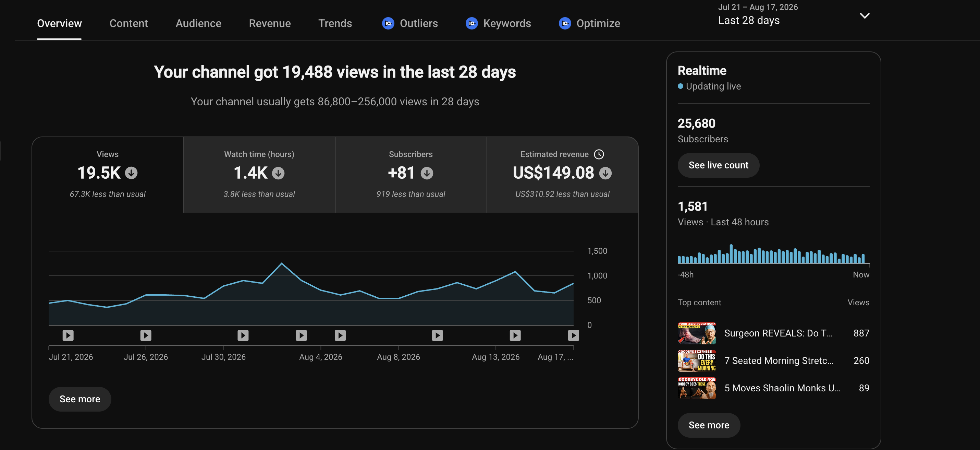Select the Watch time (hours) metric card
980x450 pixels.
coord(259,175)
